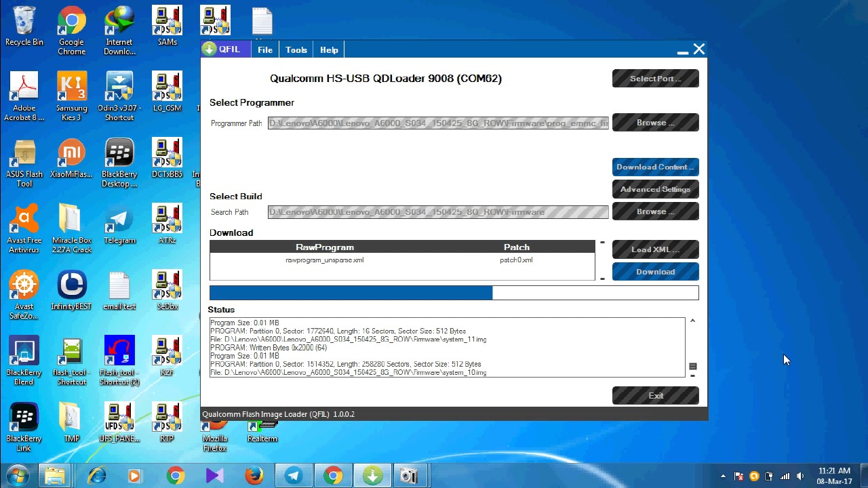Show hidden system tray icons
868x488 pixels.
[723, 476]
